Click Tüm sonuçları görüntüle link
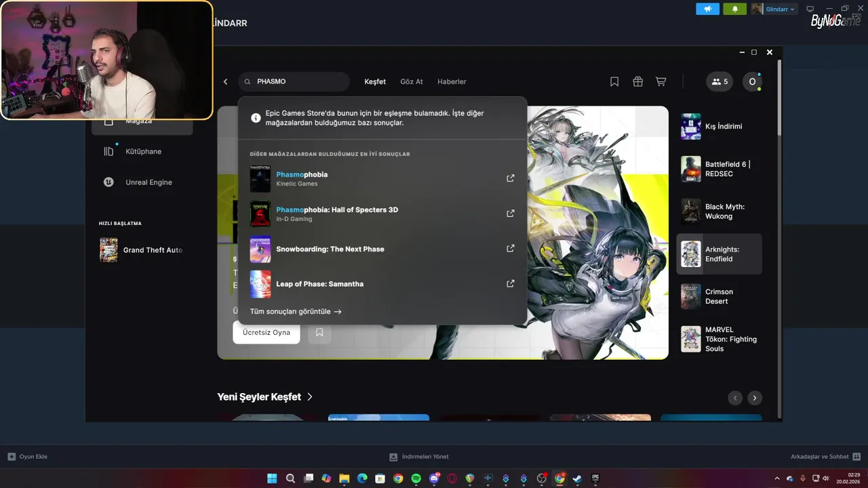 tap(296, 312)
